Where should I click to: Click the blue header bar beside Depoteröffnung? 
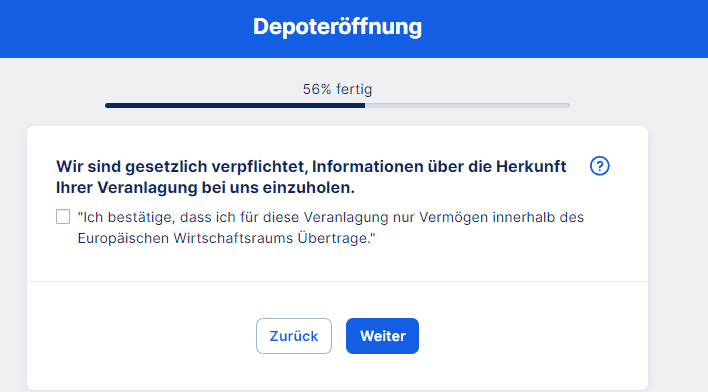point(564,28)
